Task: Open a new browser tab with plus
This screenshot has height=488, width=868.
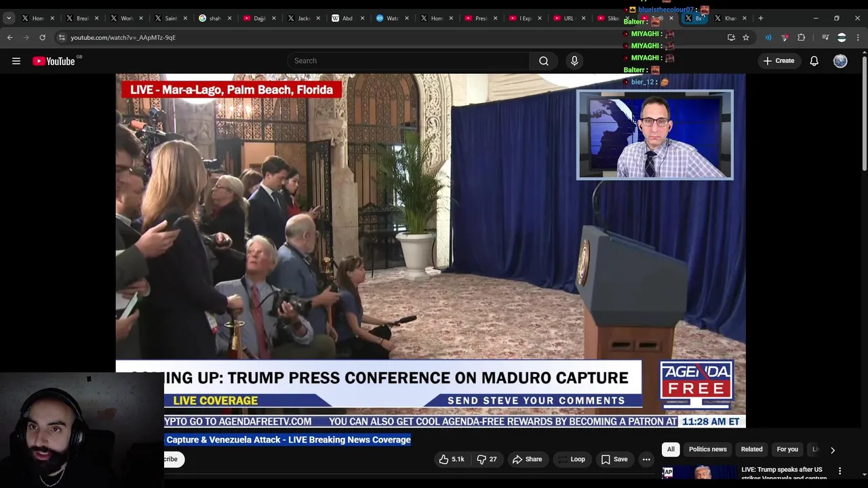Action: click(x=761, y=18)
